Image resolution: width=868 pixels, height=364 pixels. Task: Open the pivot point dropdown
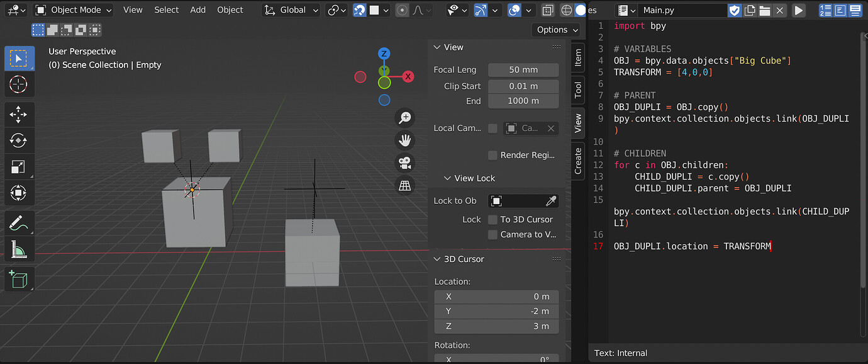coord(338,10)
